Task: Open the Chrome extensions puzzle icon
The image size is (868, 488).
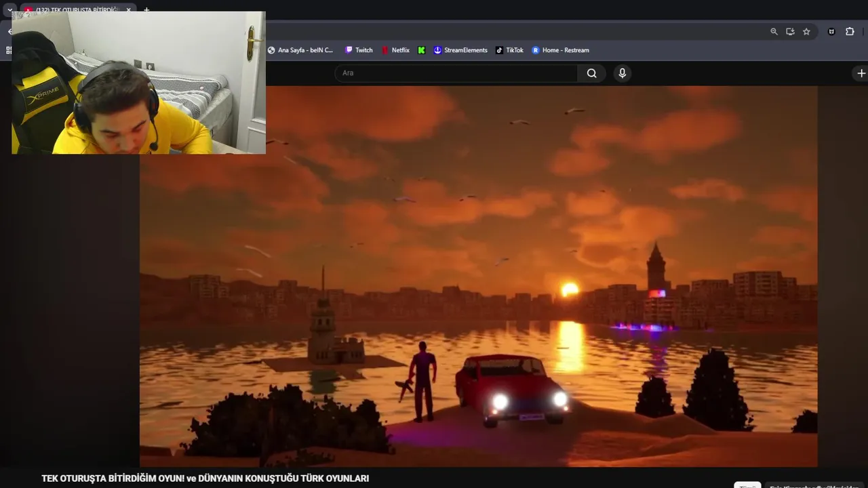Action: coord(850,31)
